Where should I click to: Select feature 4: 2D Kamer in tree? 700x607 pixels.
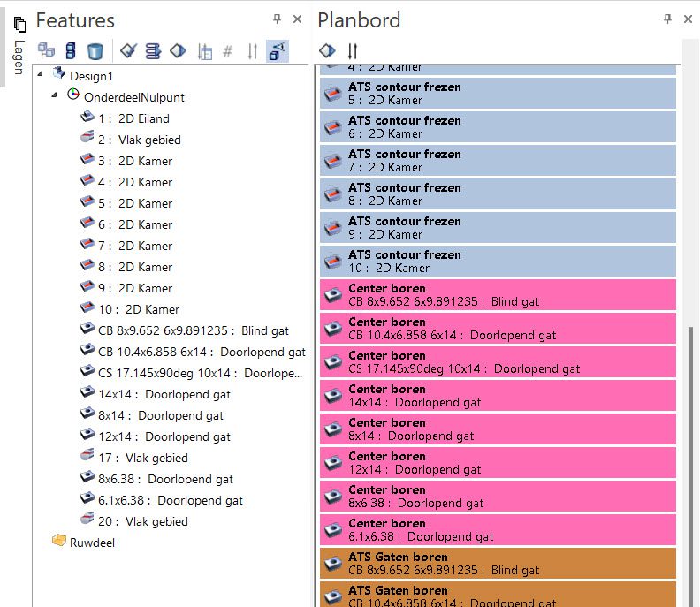tap(135, 182)
